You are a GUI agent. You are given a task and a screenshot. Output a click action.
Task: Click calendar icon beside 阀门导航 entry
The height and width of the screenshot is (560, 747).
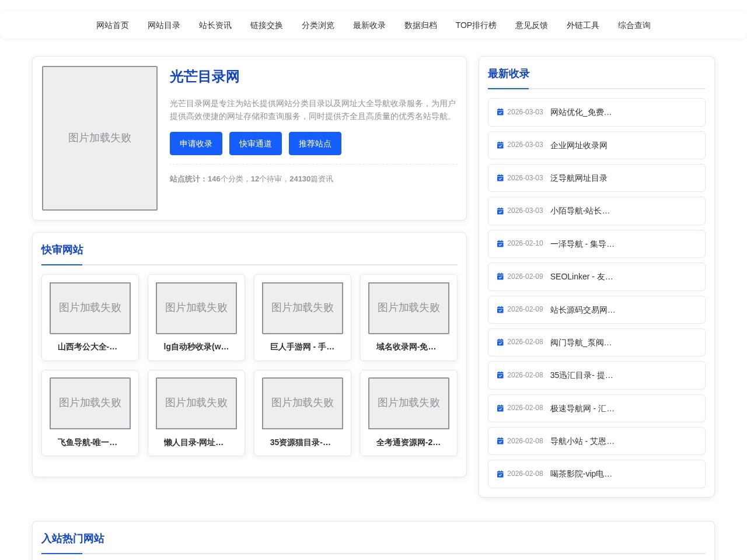pyautogui.click(x=500, y=342)
